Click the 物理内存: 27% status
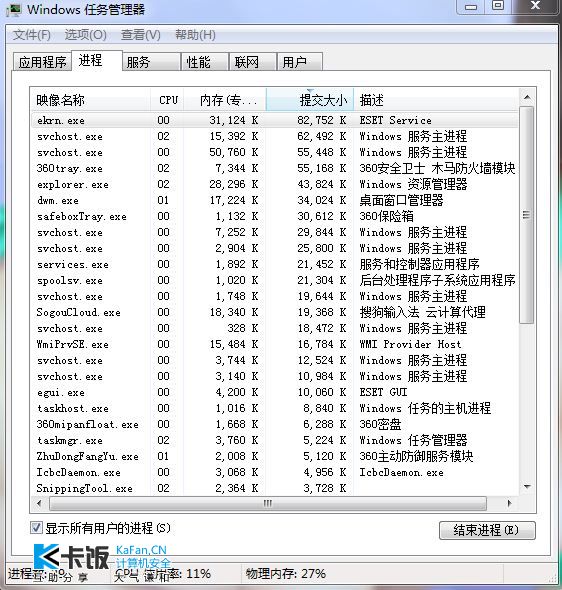The height and width of the screenshot is (590, 562). 286,573
